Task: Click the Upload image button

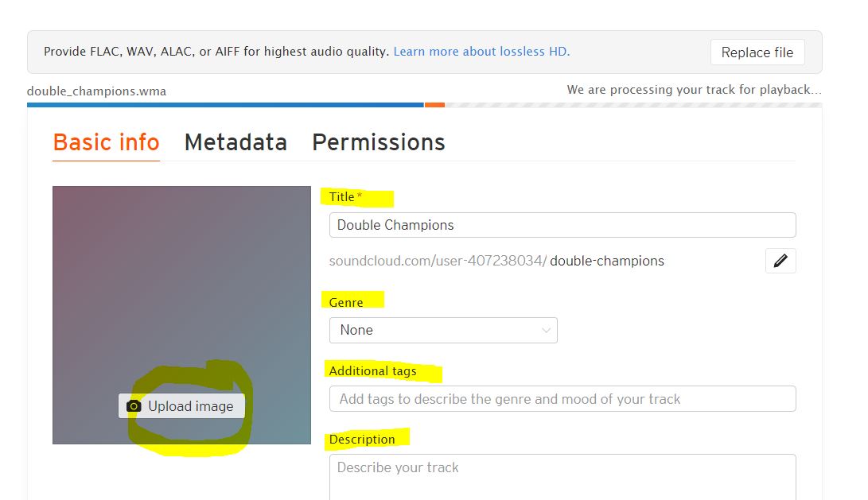Action: [x=181, y=406]
